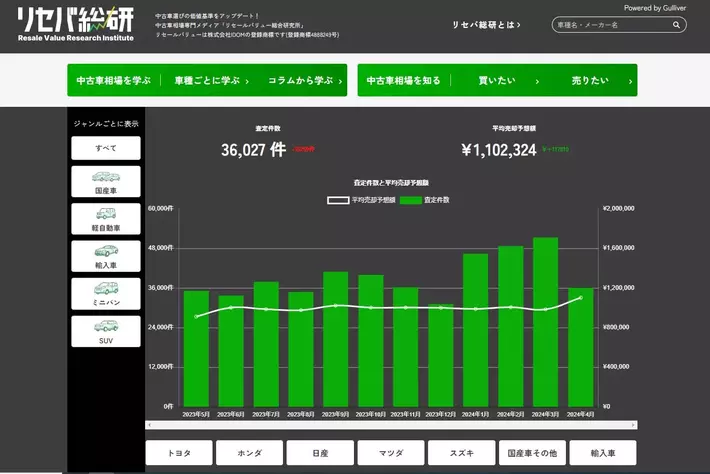This screenshot has height=474, width=710.
Task: Click the リセバ総研 site logo
Action: (76, 24)
